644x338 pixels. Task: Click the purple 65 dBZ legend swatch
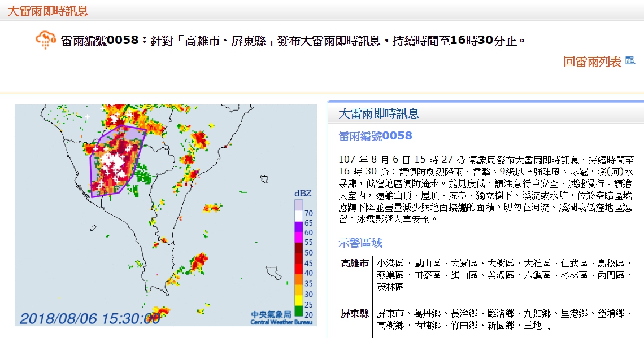299,226
